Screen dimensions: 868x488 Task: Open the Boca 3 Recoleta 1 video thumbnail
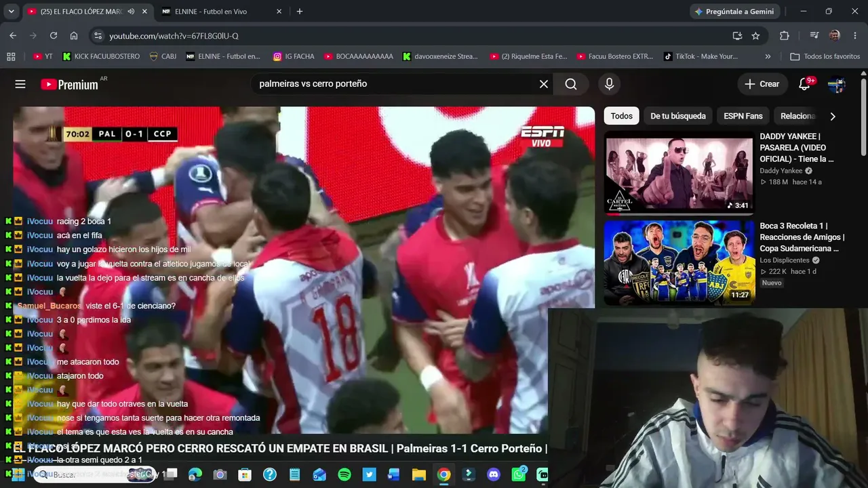click(679, 262)
